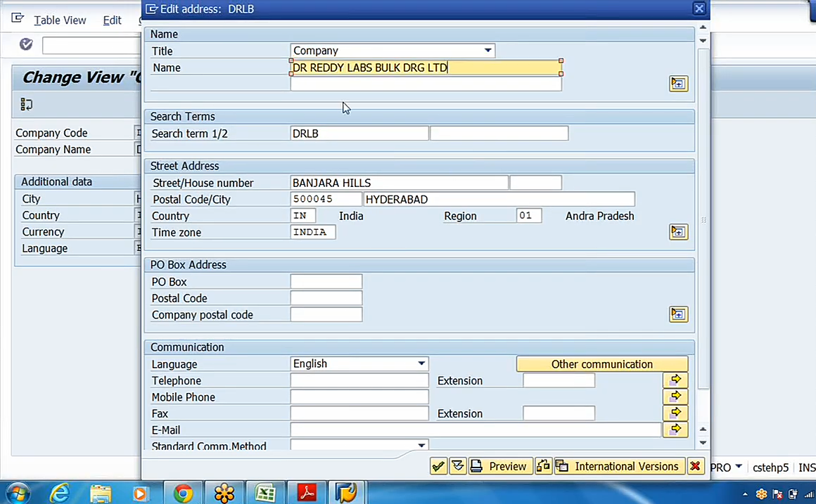Open the SAP window menu icon beside Table View
Image resolution: width=816 pixels, height=504 pixels.
click(x=18, y=19)
